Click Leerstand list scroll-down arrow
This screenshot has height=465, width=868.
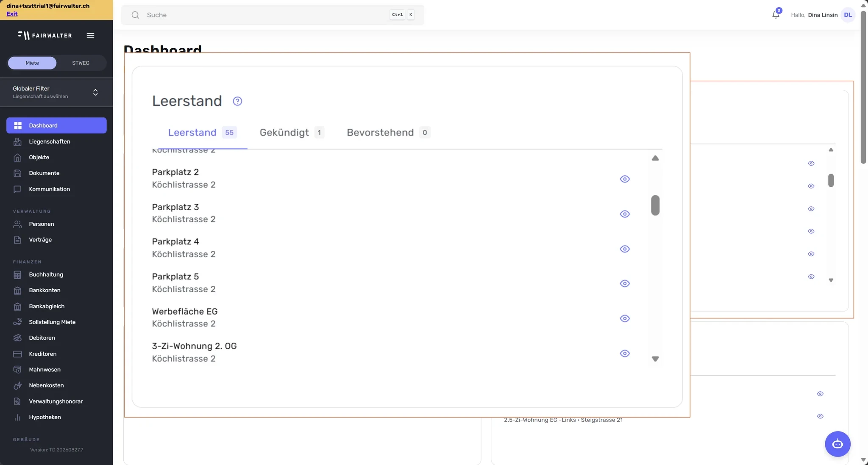(x=655, y=359)
